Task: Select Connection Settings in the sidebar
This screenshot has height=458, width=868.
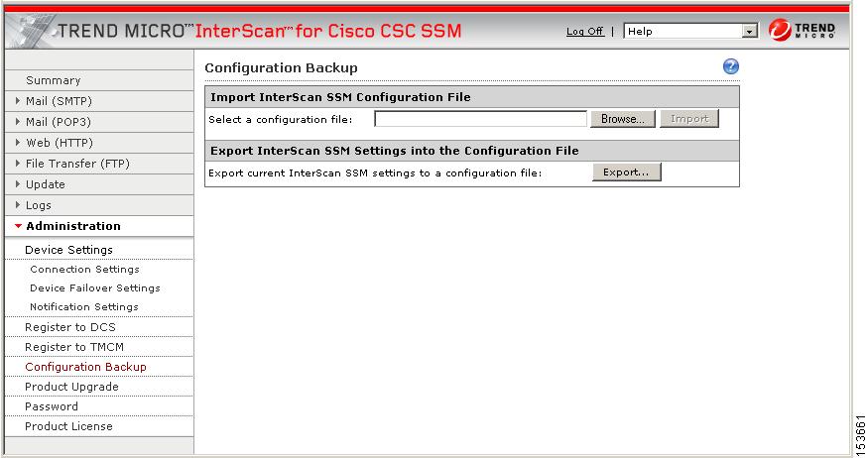Action: click(x=84, y=270)
